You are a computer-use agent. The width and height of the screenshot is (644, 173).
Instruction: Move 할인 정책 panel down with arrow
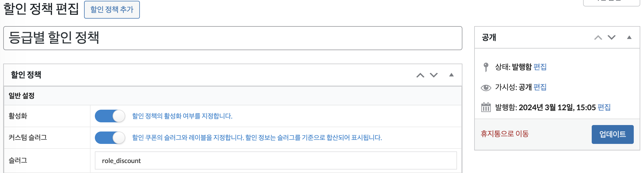point(434,75)
